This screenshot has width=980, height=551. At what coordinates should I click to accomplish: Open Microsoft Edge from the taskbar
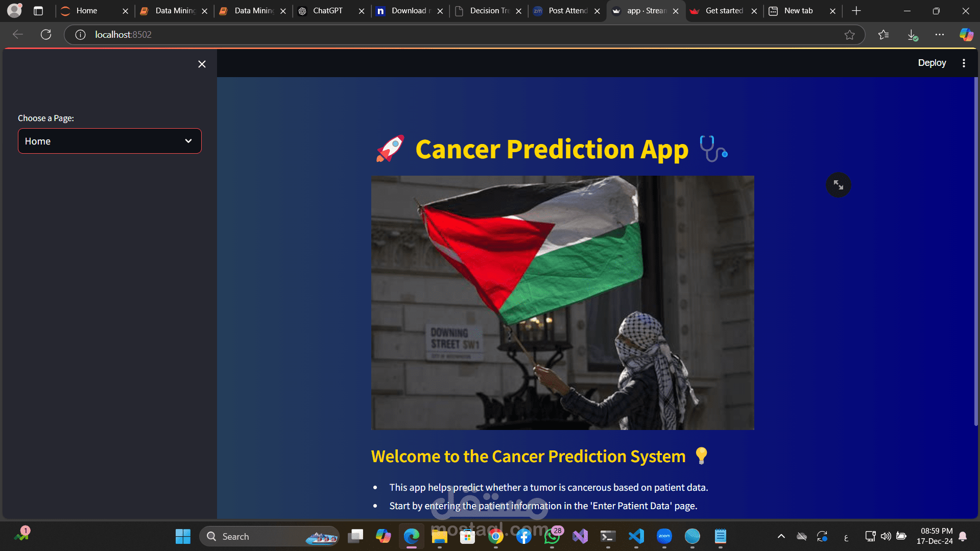[412, 536]
